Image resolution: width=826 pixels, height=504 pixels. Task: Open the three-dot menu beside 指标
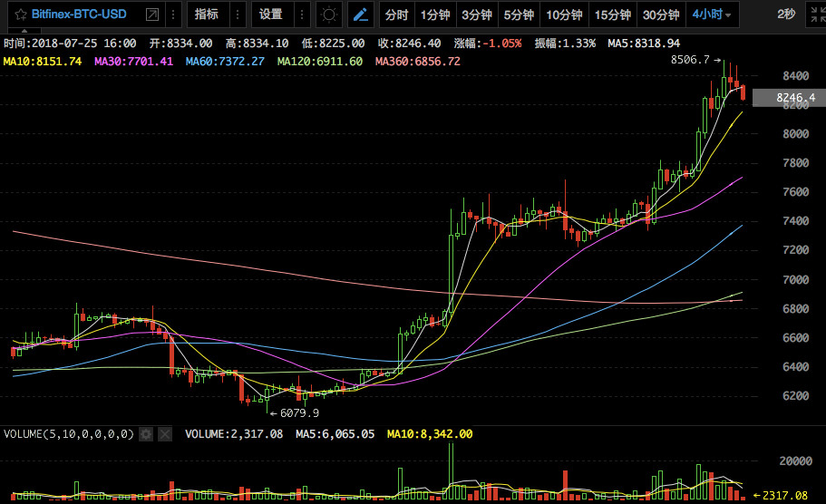tap(238, 15)
